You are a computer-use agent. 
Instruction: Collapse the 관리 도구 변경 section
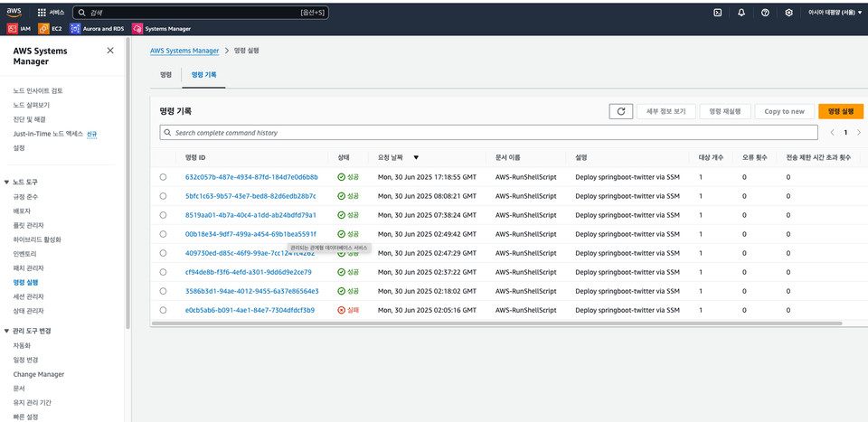[6, 331]
